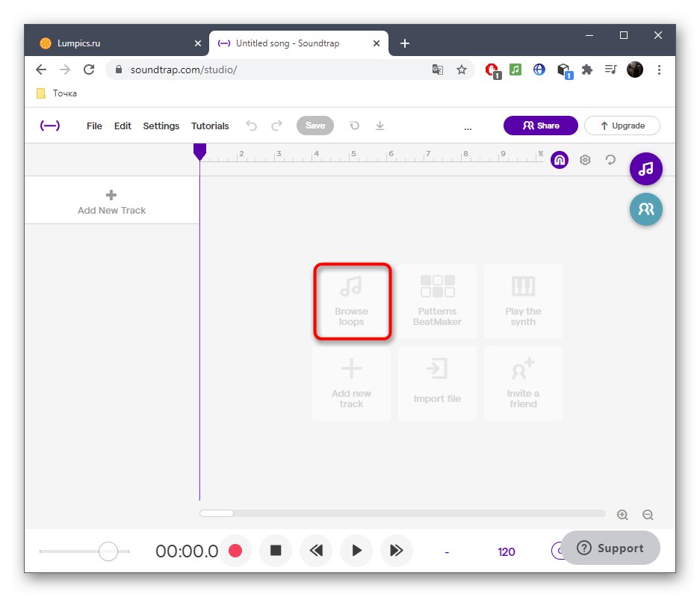This screenshot has width=700, height=597.
Task: Click the key signature dash field
Action: click(x=447, y=552)
